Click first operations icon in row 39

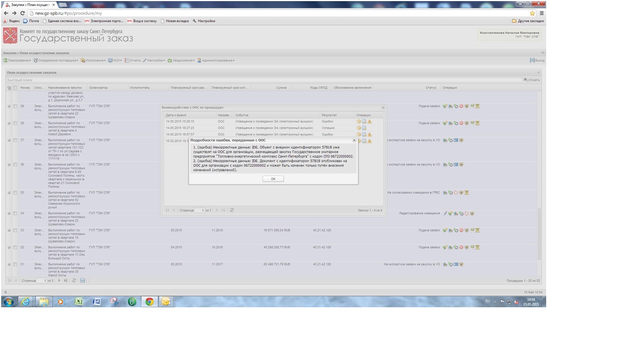tap(445, 106)
